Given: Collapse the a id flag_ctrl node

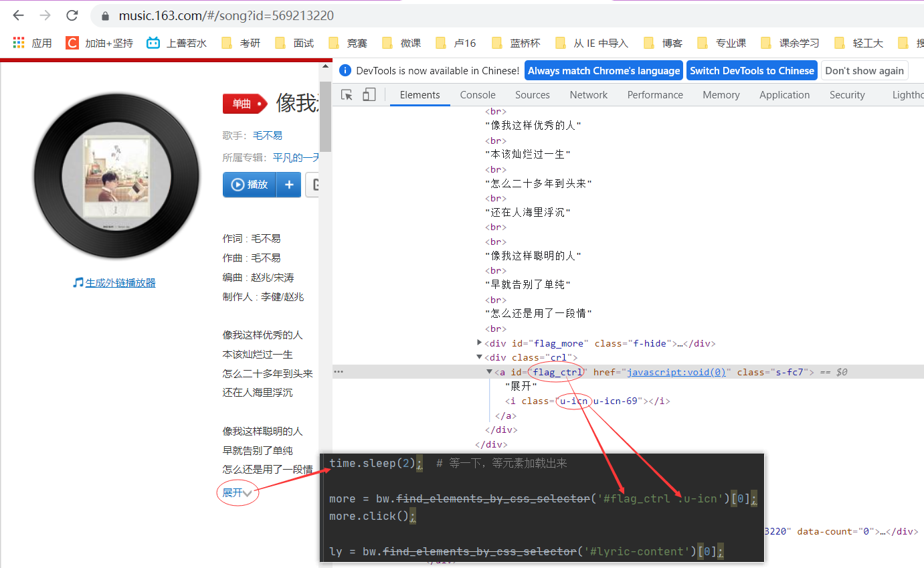Looking at the screenshot, I should click(489, 372).
